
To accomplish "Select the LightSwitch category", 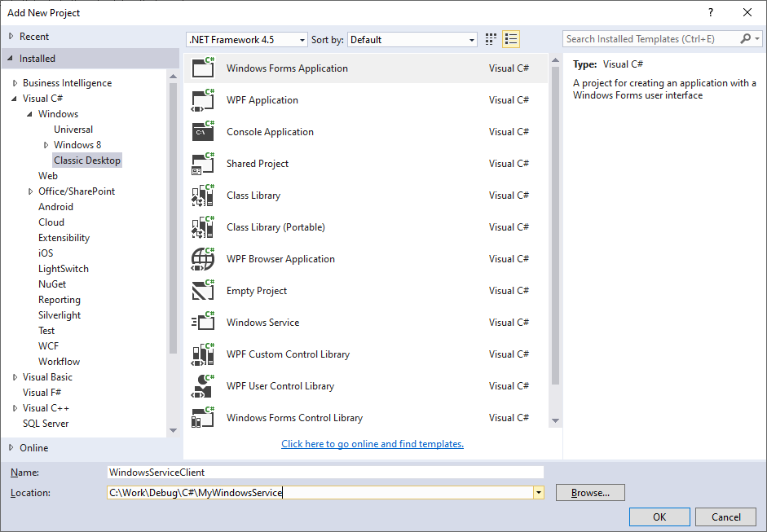I will [64, 269].
